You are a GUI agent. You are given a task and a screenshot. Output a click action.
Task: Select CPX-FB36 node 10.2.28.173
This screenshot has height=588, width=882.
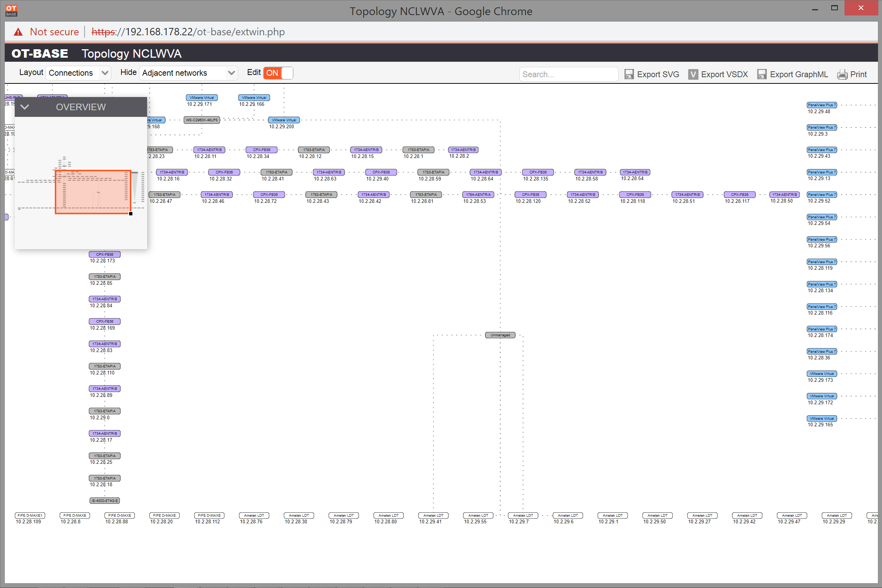pyautogui.click(x=105, y=254)
